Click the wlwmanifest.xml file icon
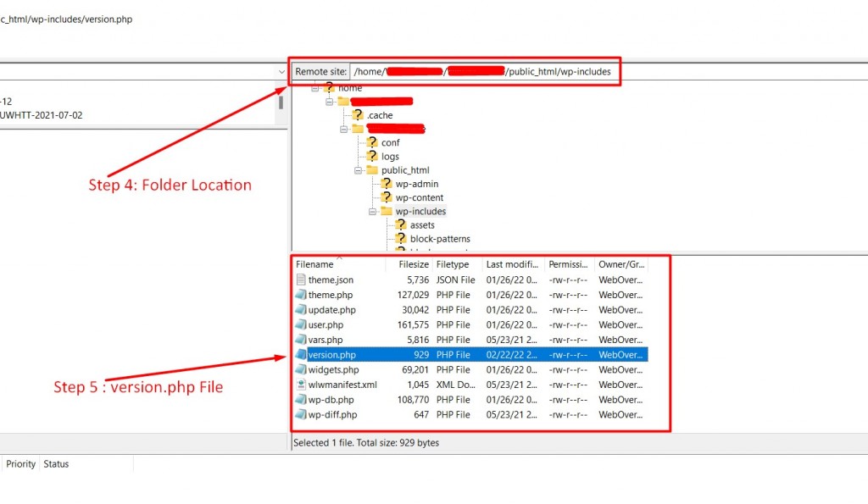Image resolution: width=868 pixels, height=504 pixels. (301, 385)
